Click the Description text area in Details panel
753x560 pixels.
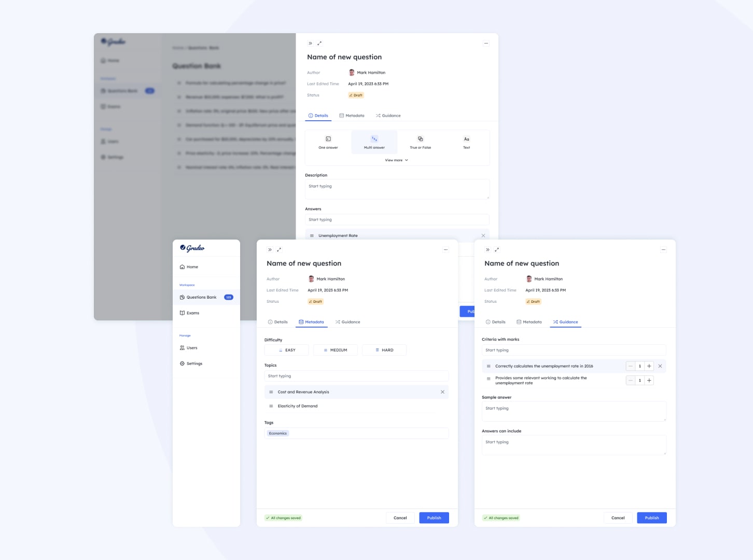pos(397,189)
